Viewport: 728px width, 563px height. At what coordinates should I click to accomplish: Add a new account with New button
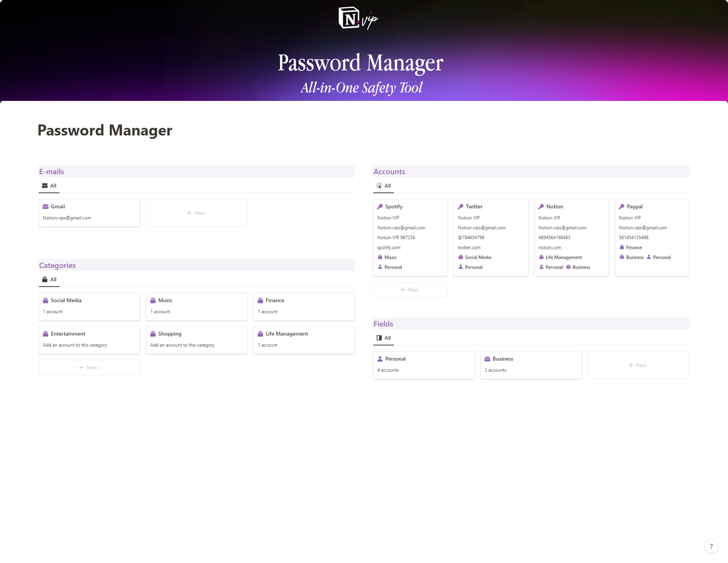[410, 289]
